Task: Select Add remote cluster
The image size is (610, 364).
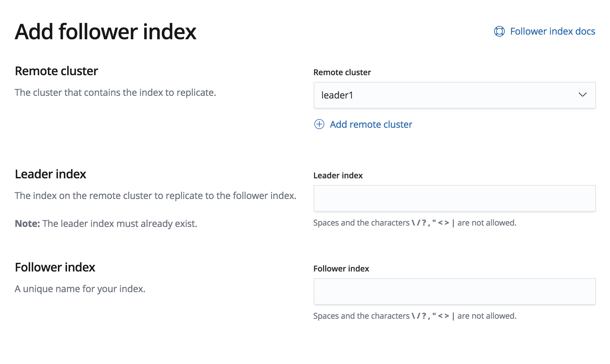Action: [371, 124]
